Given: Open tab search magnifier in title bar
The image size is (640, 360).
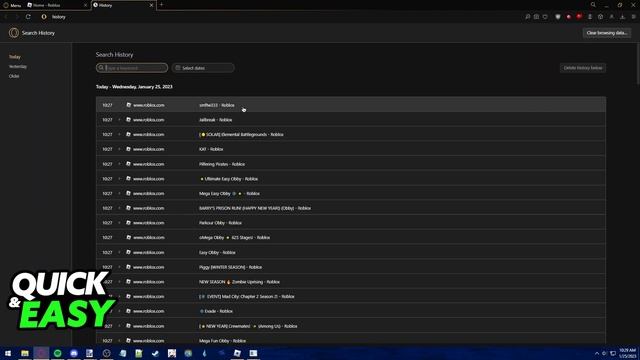Looking at the screenshot, I should tap(593, 5).
